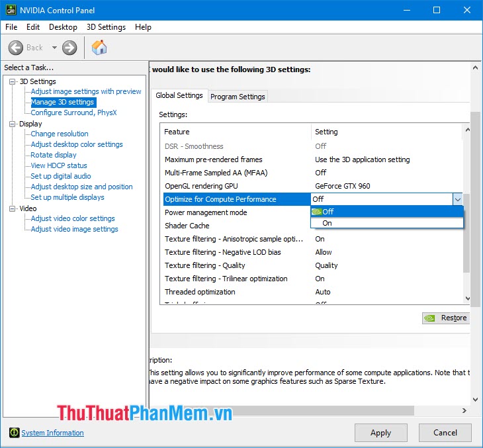Viewport: 483px width, 448px height.
Task: Select Texture filtering - Anisotropic sample row
Action: click(x=313, y=239)
